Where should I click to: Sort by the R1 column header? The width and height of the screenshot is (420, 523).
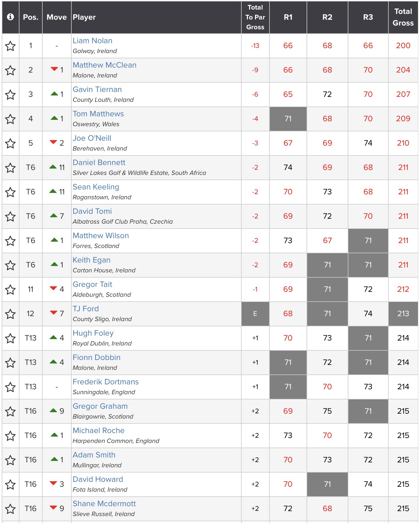(x=288, y=17)
